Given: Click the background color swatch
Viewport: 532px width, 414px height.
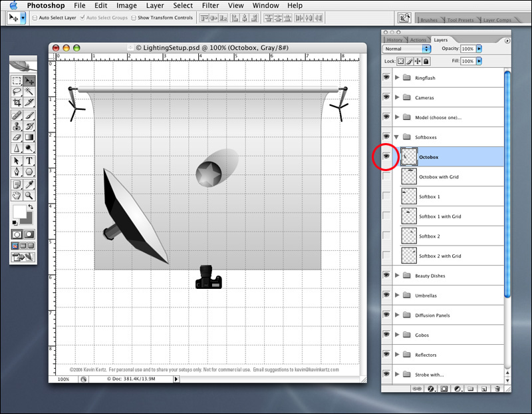Looking at the screenshot, I should click(x=28, y=220).
